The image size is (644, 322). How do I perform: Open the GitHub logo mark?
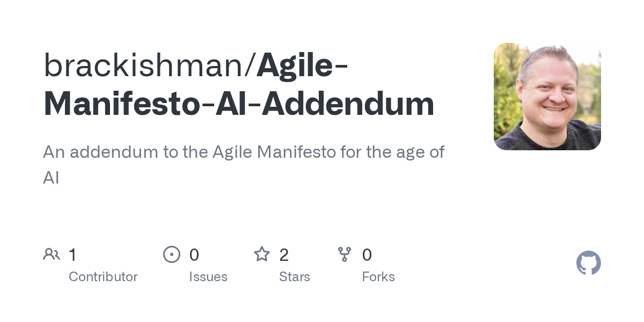point(588,263)
